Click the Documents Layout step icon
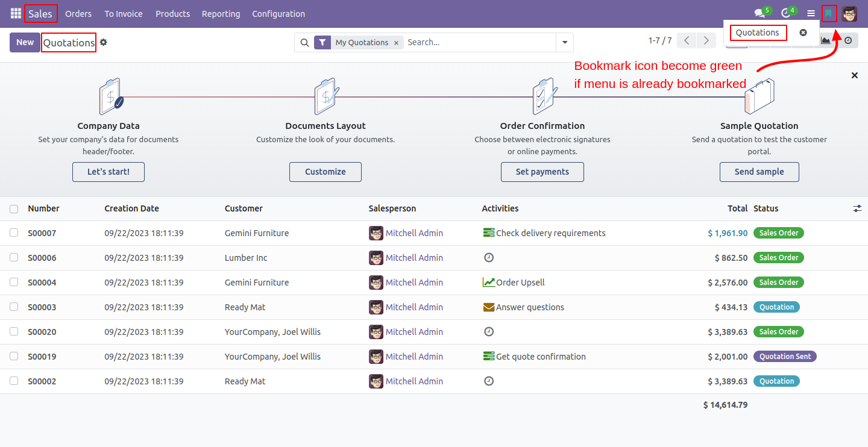The image size is (868, 447). click(x=325, y=96)
